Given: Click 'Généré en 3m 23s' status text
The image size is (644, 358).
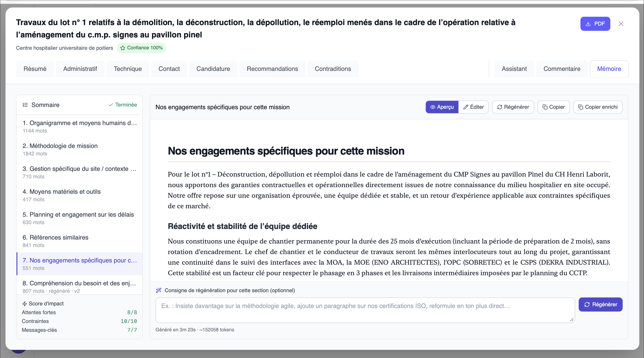Looking at the screenshot, I should tap(176, 330).
